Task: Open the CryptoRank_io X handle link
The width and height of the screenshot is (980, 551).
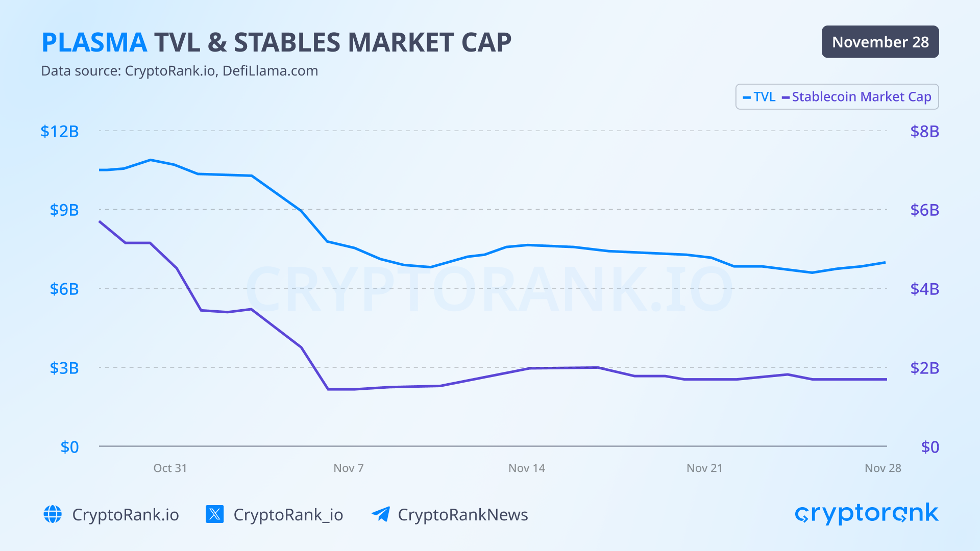Action: [x=288, y=514]
